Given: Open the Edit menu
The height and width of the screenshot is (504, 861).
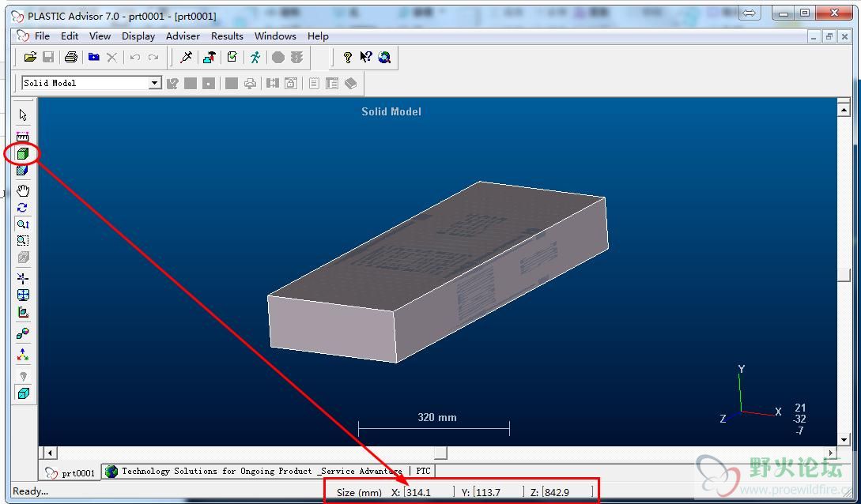Looking at the screenshot, I should [70, 36].
